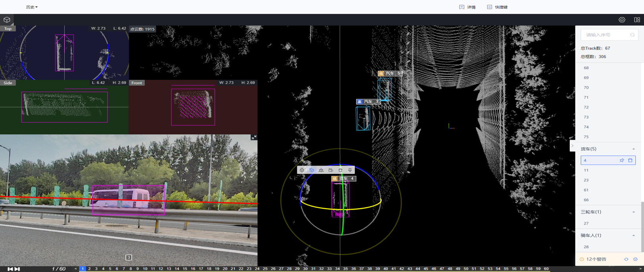Open the 快捷键 shortcuts menu
The image size is (644, 272).
coord(498,7)
